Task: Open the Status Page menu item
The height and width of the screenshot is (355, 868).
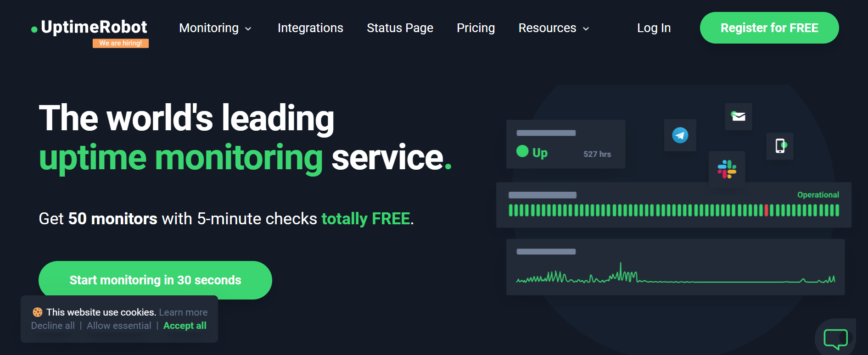Action: [400, 28]
